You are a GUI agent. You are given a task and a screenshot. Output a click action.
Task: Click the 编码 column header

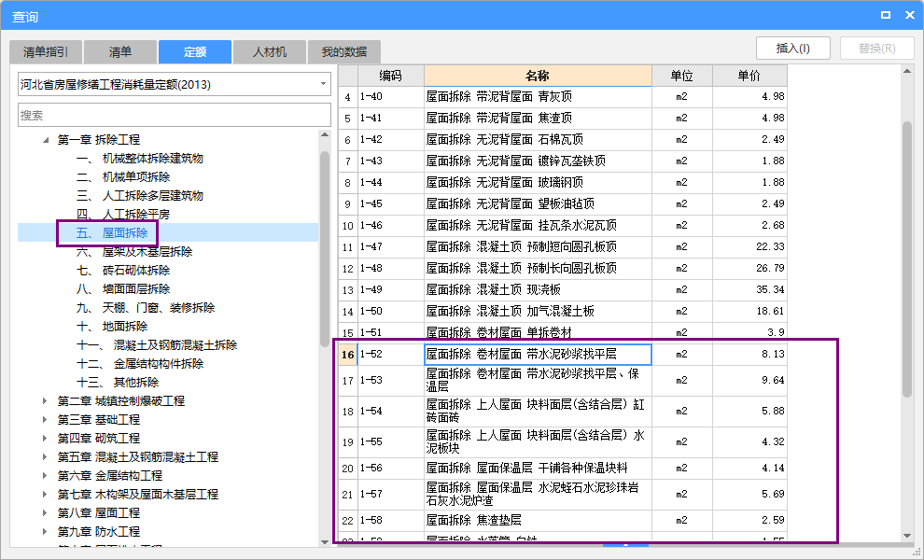coord(391,76)
